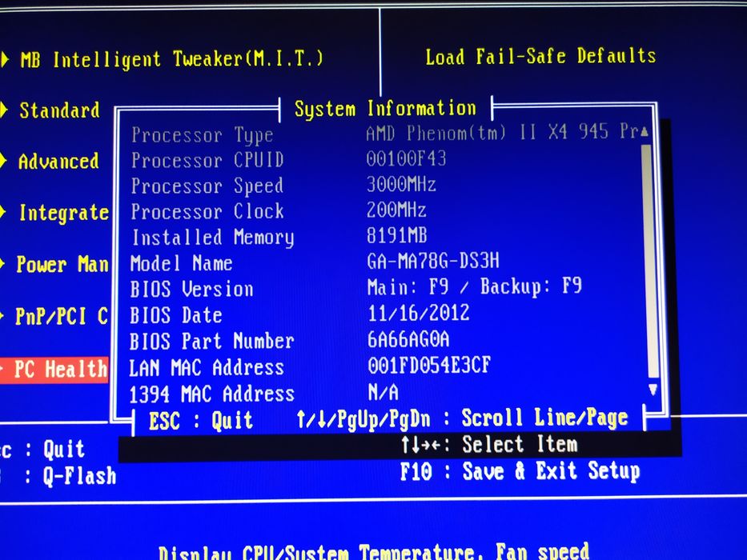
Task: Click the 6A66AG0A part number value
Action: tap(409, 339)
